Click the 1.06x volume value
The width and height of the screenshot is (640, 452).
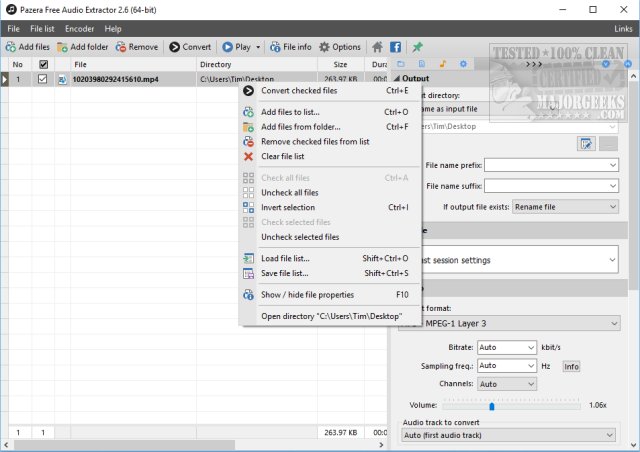click(598, 405)
